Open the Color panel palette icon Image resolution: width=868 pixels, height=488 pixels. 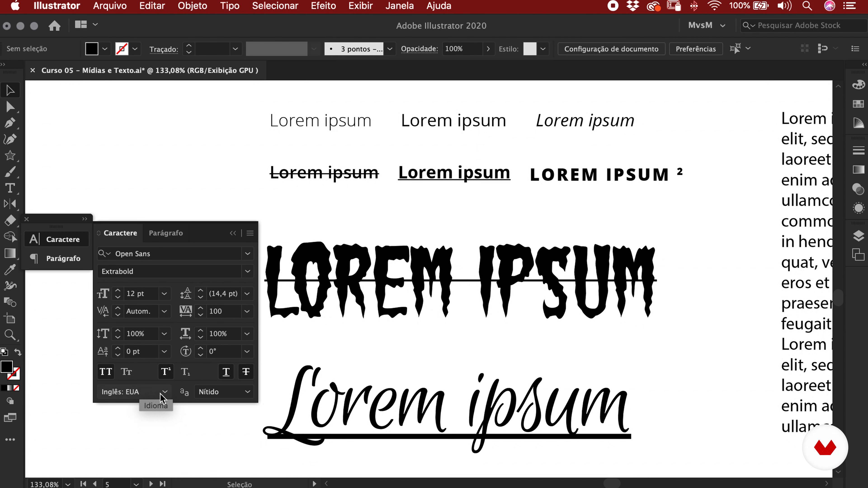858,84
